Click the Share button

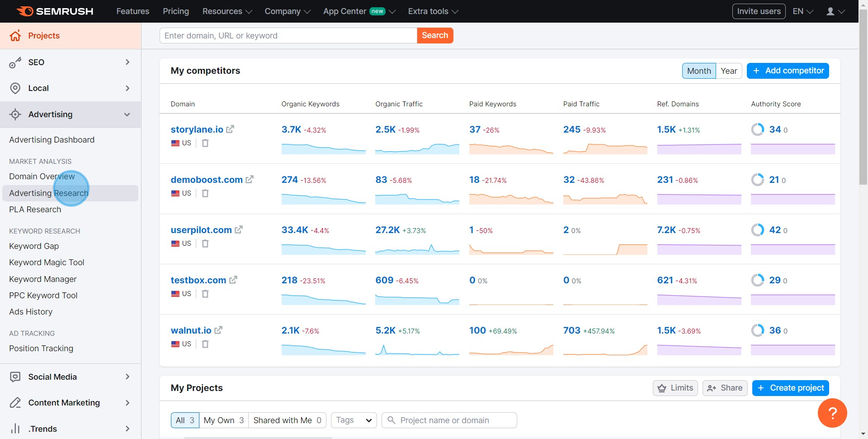point(725,388)
